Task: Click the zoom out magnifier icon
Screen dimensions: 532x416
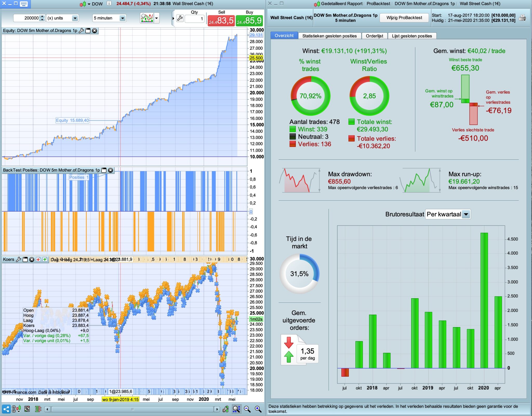Action: click(247, 409)
